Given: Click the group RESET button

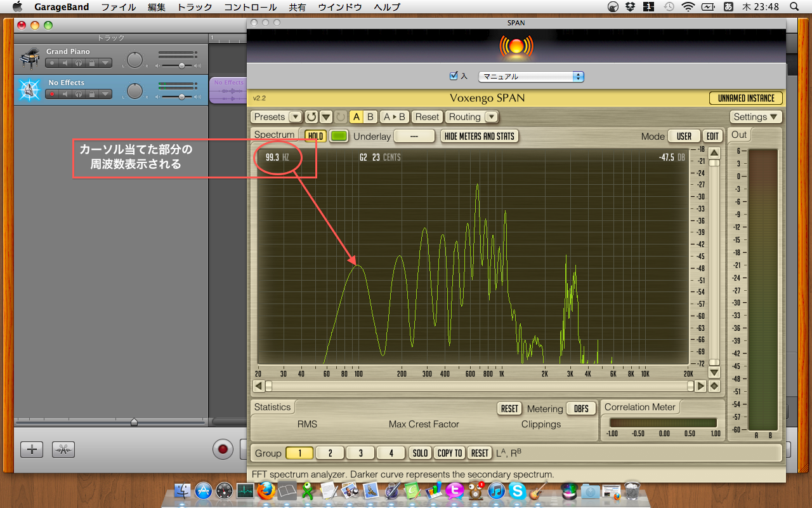Looking at the screenshot, I should (480, 453).
